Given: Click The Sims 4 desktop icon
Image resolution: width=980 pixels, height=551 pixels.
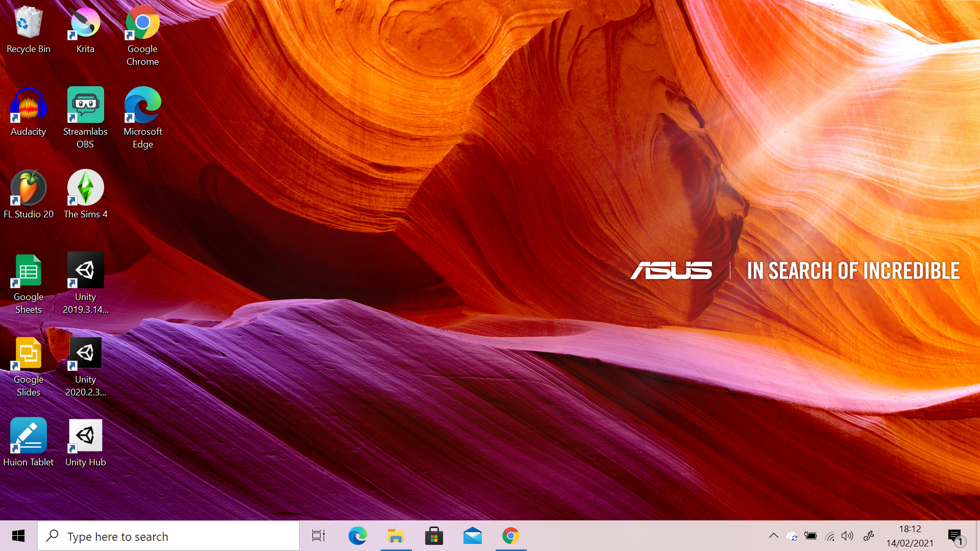Looking at the screenshot, I should (85, 188).
